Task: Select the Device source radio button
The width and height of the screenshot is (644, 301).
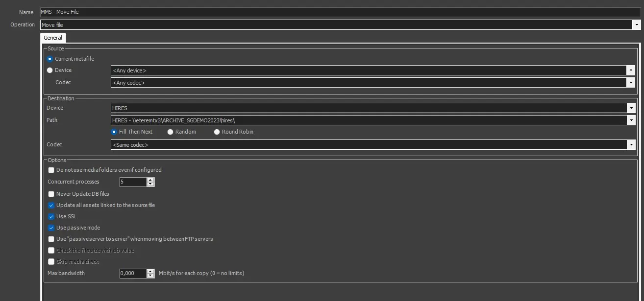Action: click(x=50, y=70)
